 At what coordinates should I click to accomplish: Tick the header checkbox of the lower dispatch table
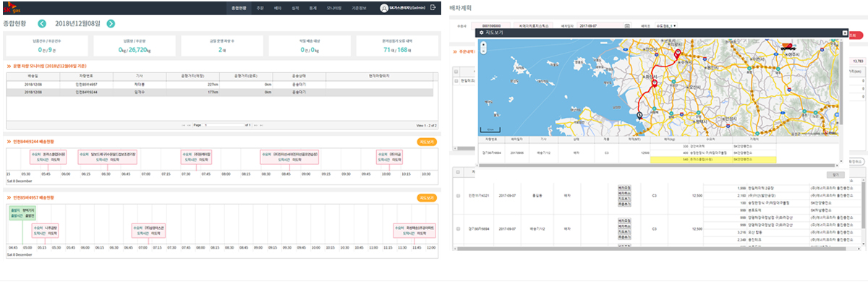[x=458, y=172]
